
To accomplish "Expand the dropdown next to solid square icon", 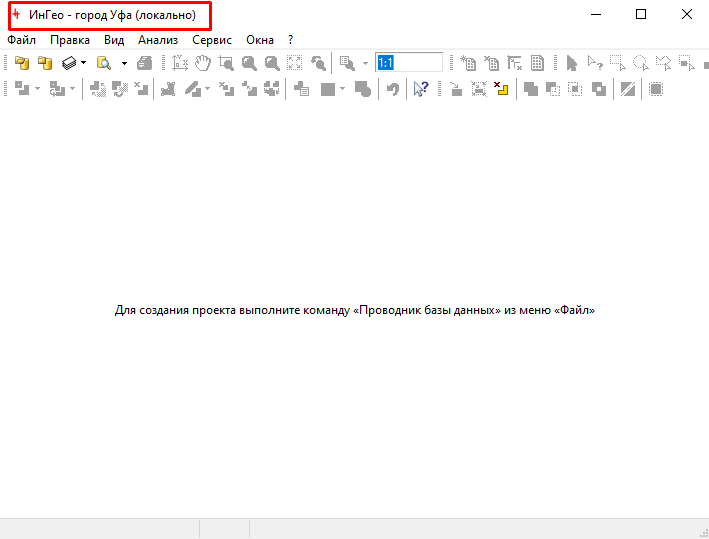I will tap(342, 89).
